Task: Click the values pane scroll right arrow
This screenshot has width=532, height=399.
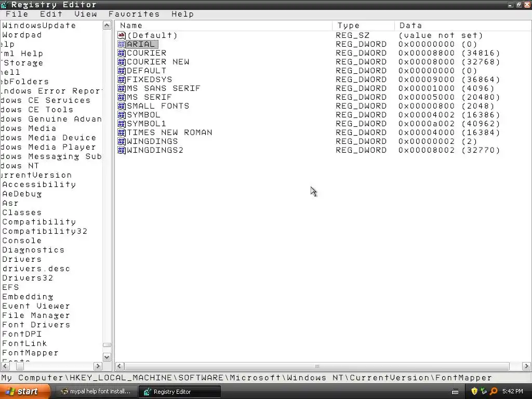Action: [526, 366]
